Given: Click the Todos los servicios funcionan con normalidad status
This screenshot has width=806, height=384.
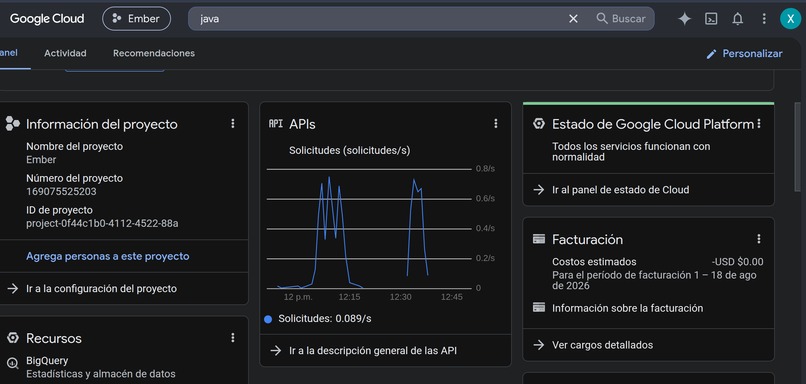Looking at the screenshot, I should coord(631,152).
